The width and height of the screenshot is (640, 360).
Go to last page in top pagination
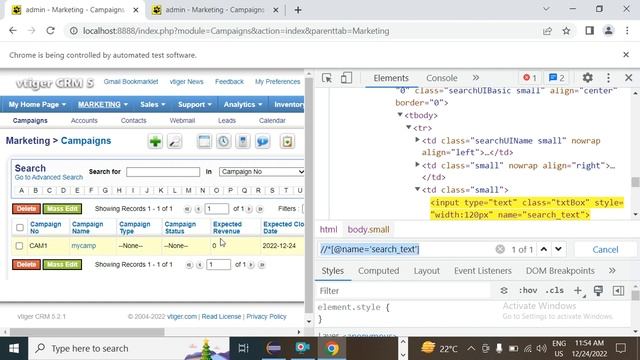260,209
